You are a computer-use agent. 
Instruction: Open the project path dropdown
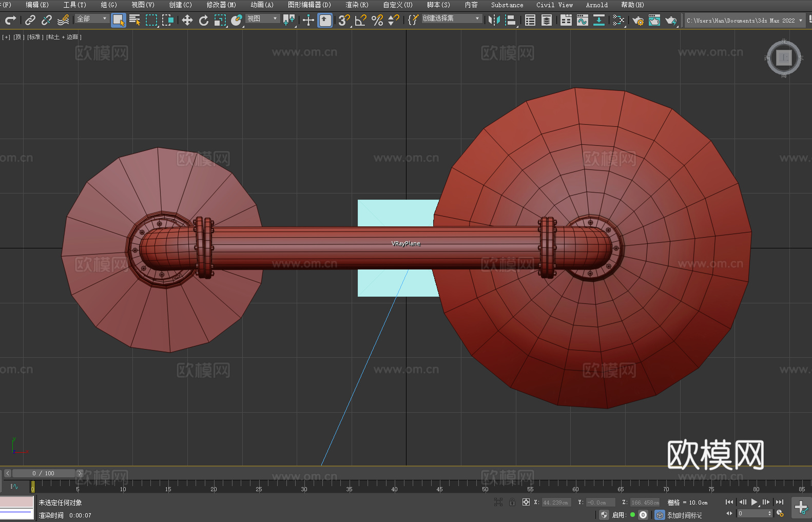(745, 21)
